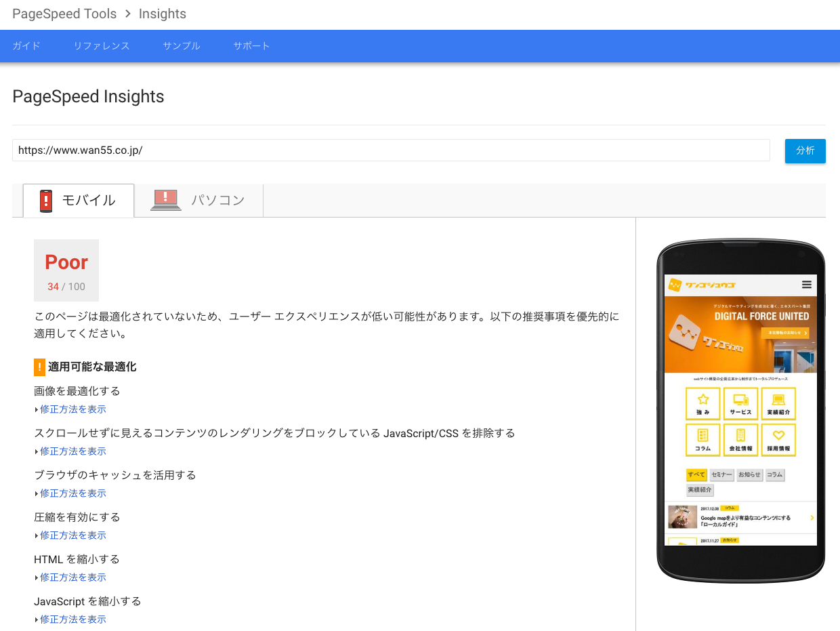Screen dimensions: 840x631
Task: Open the hamburger menu in phone preview
Action: pos(806,285)
